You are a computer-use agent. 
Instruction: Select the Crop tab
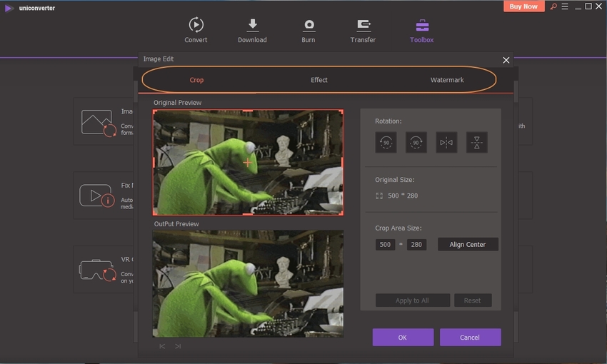click(196, 80)
